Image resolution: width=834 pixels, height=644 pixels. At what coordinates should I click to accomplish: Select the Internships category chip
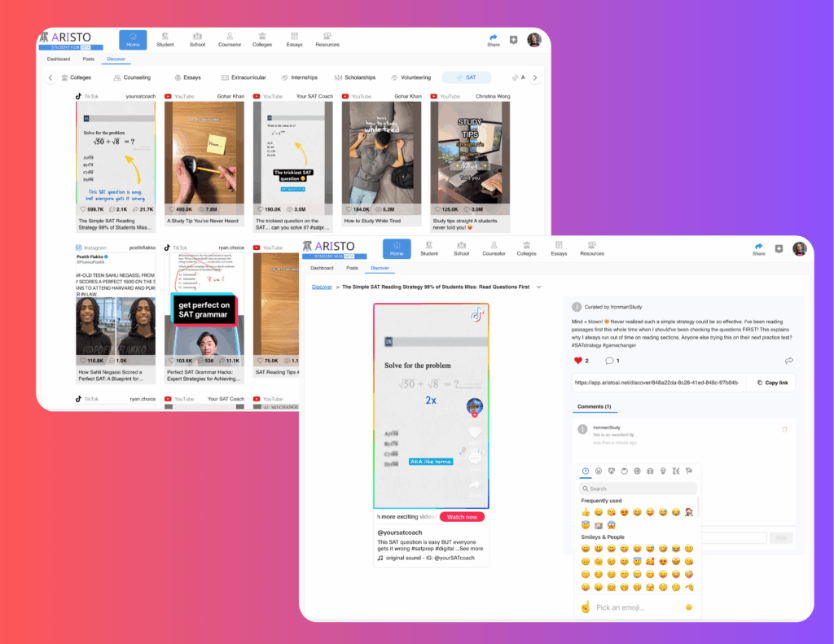pyautogui.click(x=300, y=77)
